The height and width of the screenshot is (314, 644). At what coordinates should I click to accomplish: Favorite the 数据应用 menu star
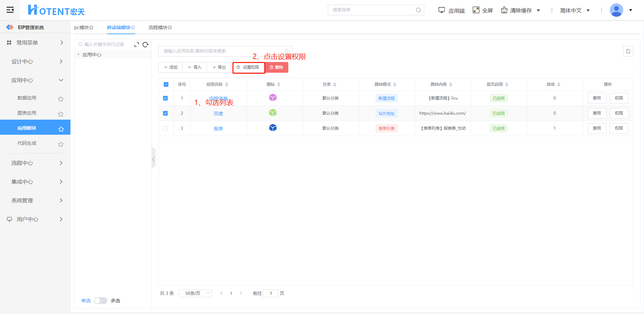tap(61, 99)
